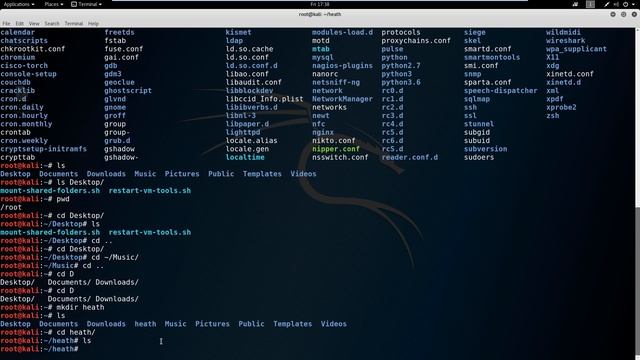The height and width of the screenshot is (360, 640).
Task: Maximize the terminal window
Action: click(623, 14)
